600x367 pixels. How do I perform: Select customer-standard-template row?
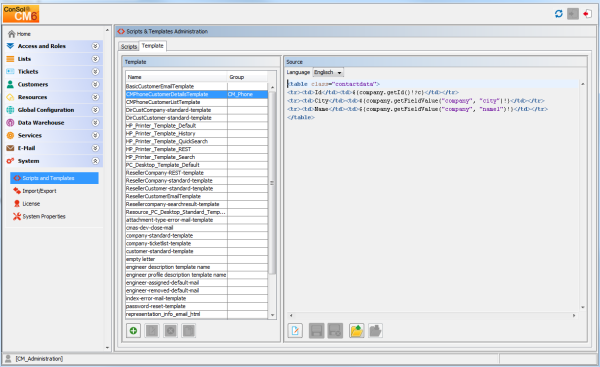pyautogui.click(x=197, y=251)
